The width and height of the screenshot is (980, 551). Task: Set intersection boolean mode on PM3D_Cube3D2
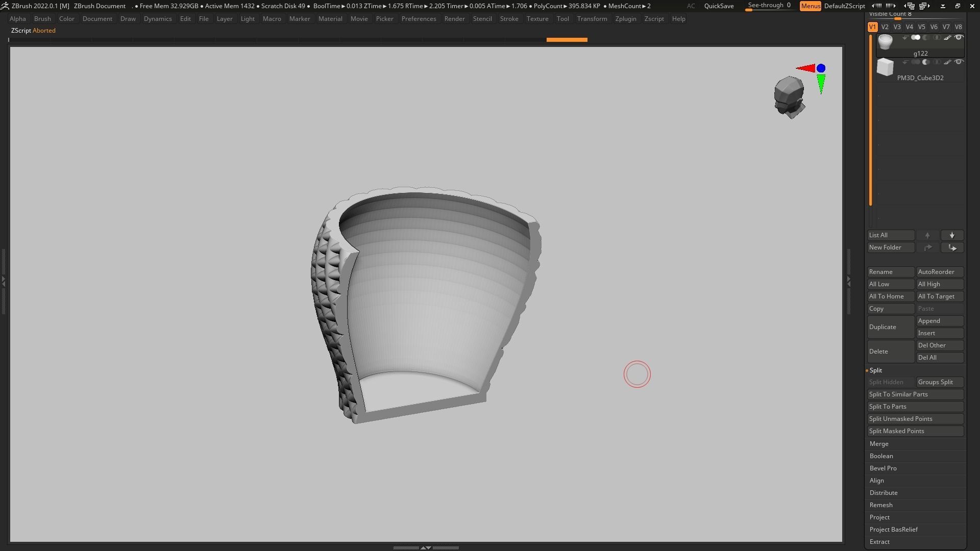937,62
